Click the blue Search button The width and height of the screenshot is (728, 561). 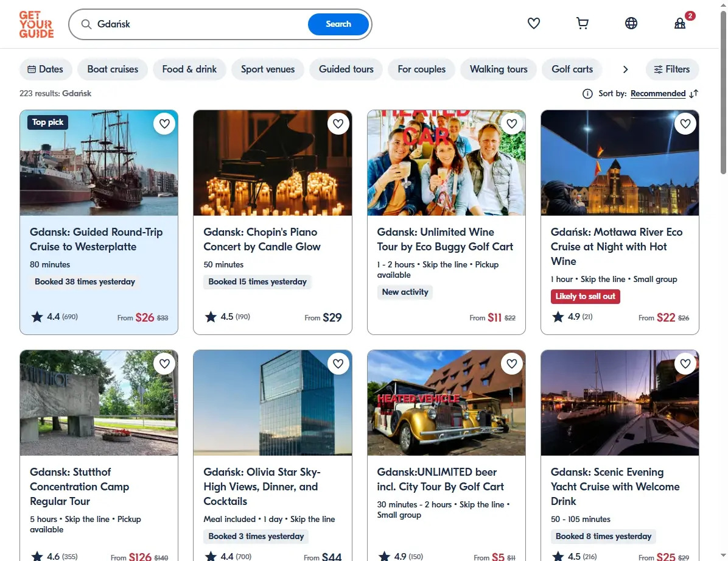[x=338, y=24]
